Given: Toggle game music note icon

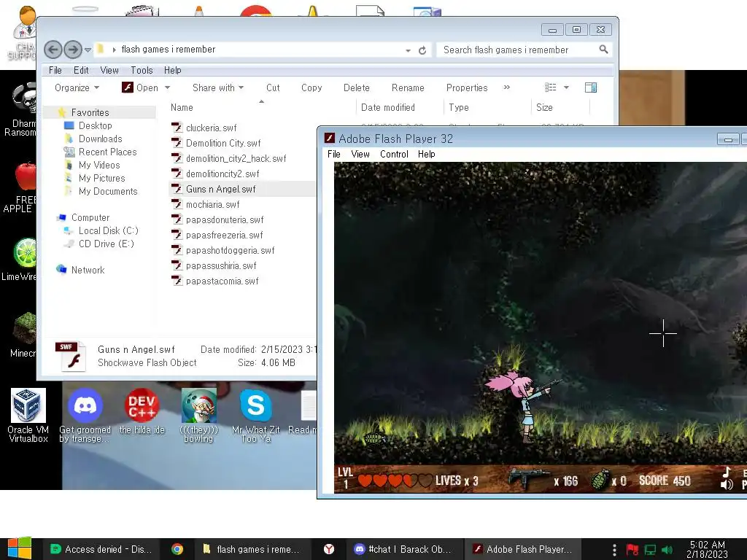Looking at the screenshot, I should click(x=727, y=472).
